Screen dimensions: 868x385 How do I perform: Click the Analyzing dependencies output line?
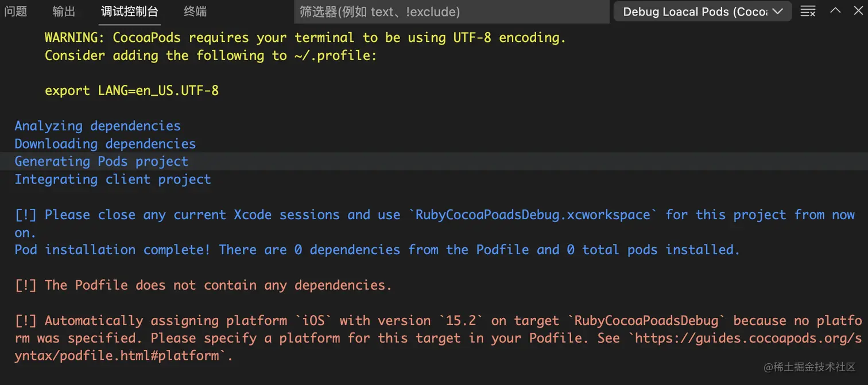point(98,126)
